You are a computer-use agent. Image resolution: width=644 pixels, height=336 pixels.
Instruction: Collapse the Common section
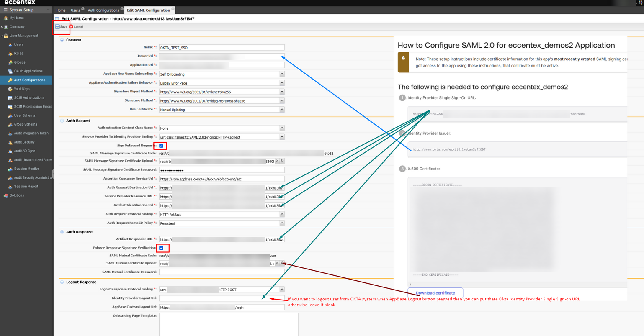click(62, 40)
